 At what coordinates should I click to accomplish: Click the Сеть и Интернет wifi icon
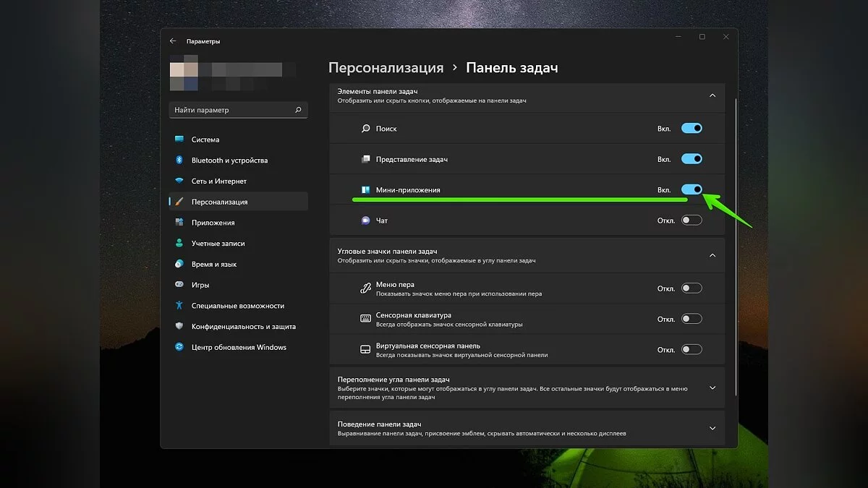pos(179,181)
